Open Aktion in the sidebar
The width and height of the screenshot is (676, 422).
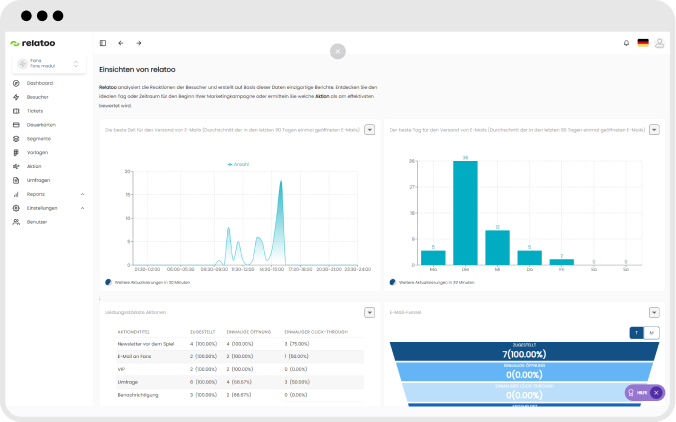coord(34,166)
